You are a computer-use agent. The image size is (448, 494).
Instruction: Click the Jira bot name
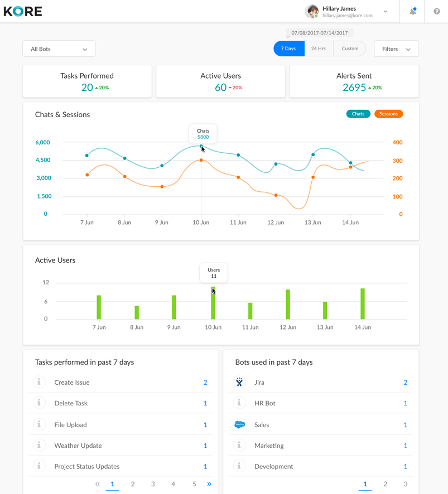(259, 382)
